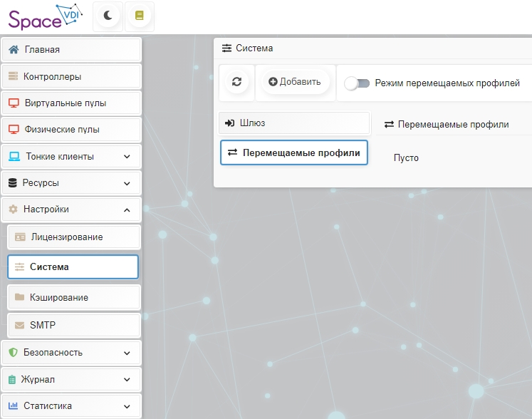532x419 pixels.
Task: Click the home icon beside Главная
Action: click(14, 50)
